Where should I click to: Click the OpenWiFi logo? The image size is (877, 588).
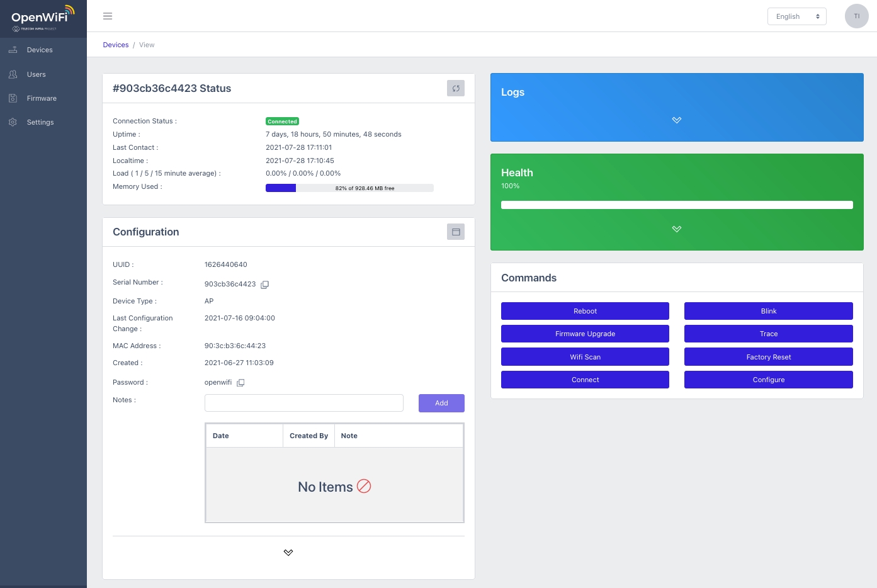(x=43, y=18)
